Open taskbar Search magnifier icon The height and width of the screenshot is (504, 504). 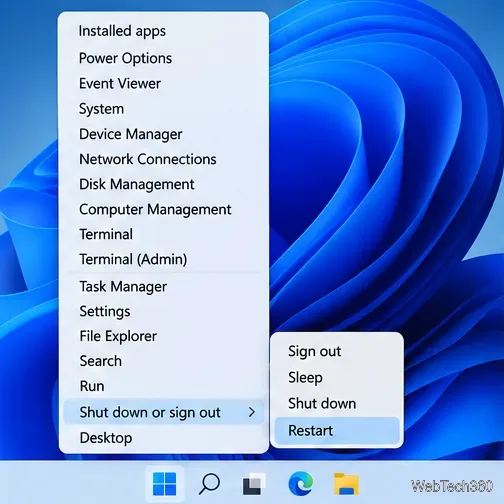click(209, 484)
